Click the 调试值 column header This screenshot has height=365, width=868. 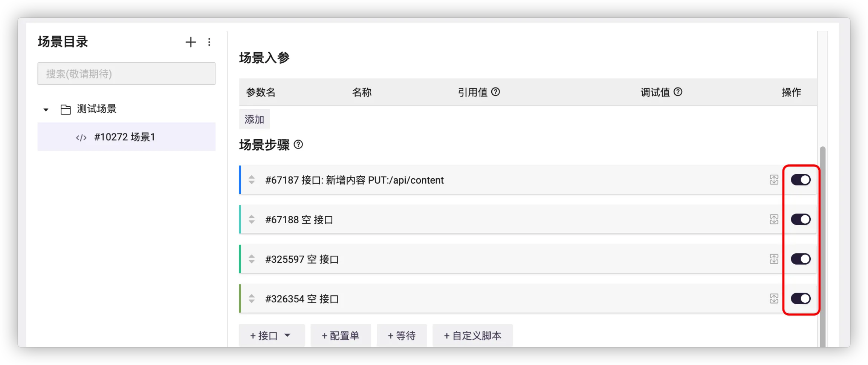[x=655, y=92]
